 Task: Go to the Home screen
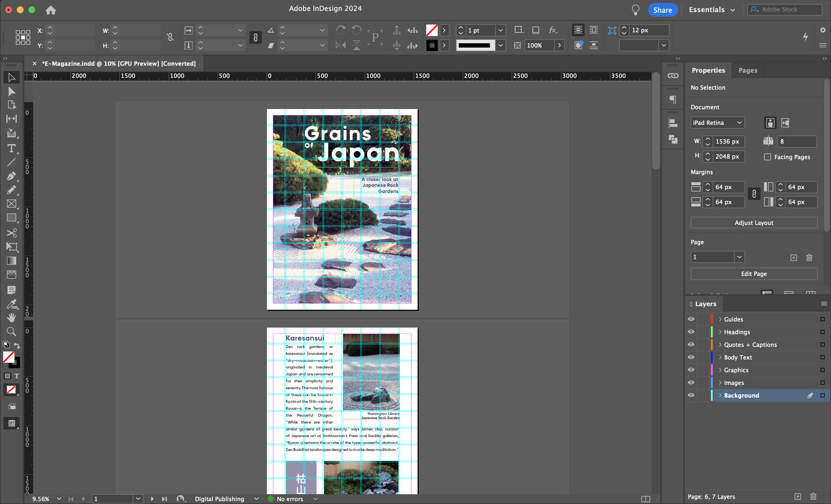50,10
